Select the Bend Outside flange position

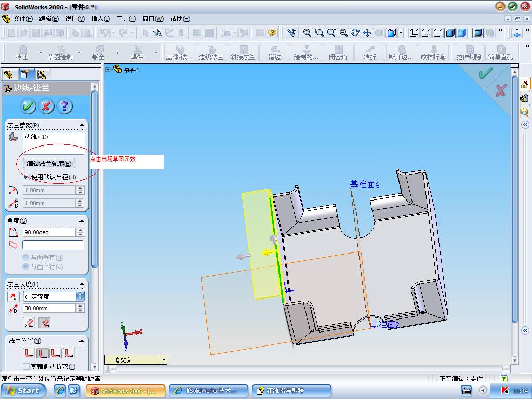coord(56,353)
